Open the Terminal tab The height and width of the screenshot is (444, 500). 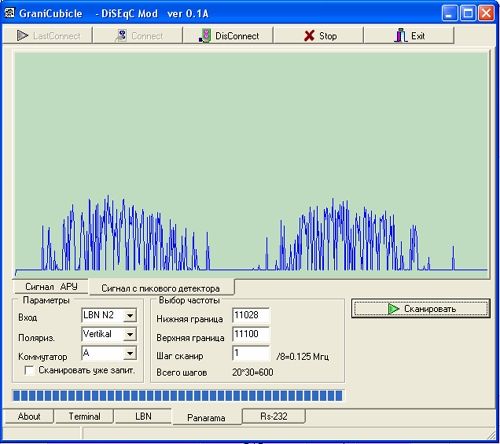[84, 416]
